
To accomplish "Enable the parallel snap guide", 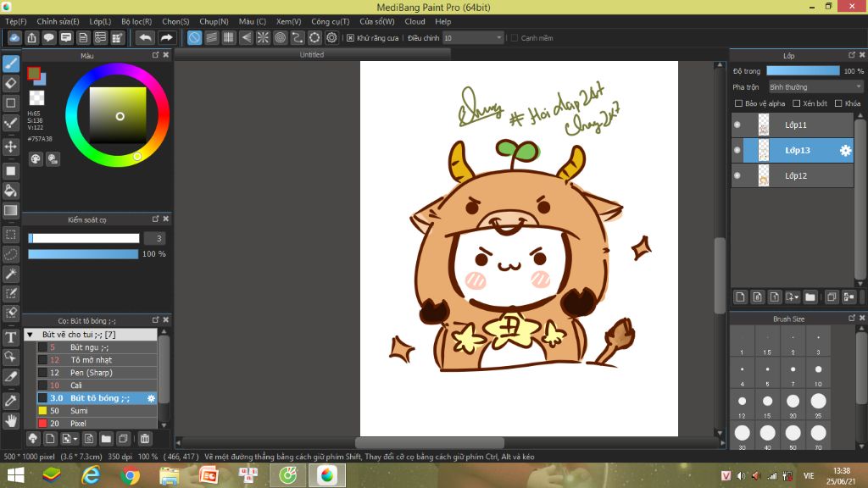I will point(211,37).
